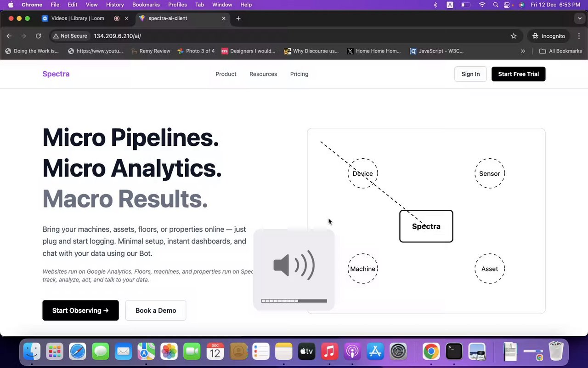Open Maps from the Dock
Screen dimensions: 588x368
coord(146,352)
